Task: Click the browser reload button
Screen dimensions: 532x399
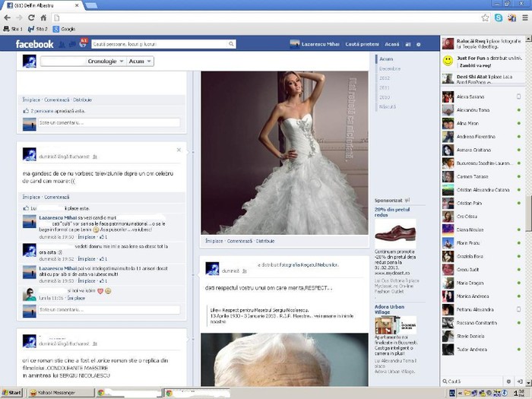Action: [31, 17]
